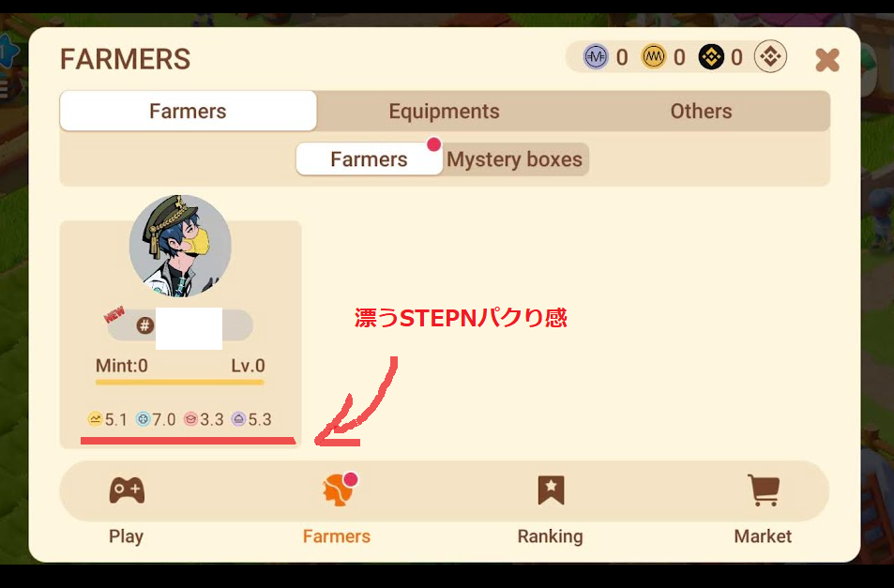Viewport: 894px width, 588px height.
Task: Click the yellow level progress bar
Action: coord(180,383)
